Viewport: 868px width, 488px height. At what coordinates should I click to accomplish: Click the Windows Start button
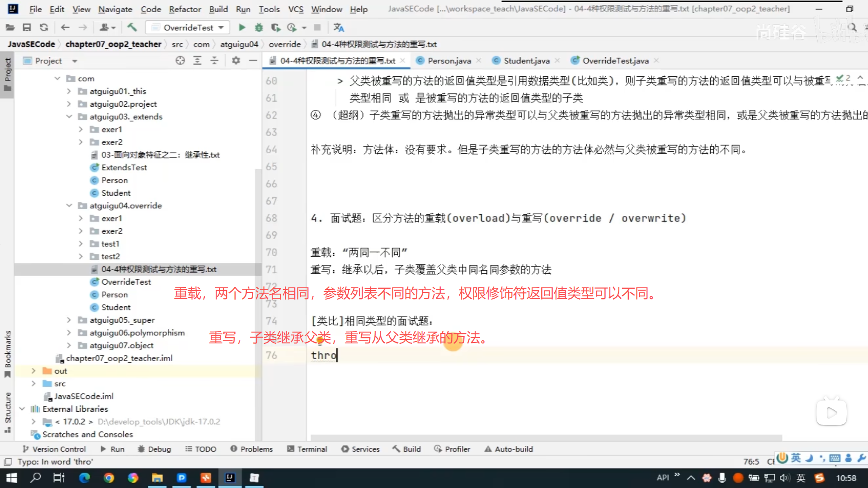point(12,478)
